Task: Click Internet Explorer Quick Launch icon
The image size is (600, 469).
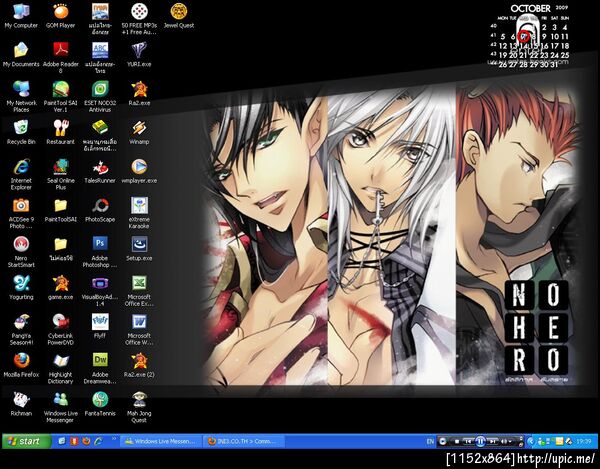Action: [x=98, y=441]
